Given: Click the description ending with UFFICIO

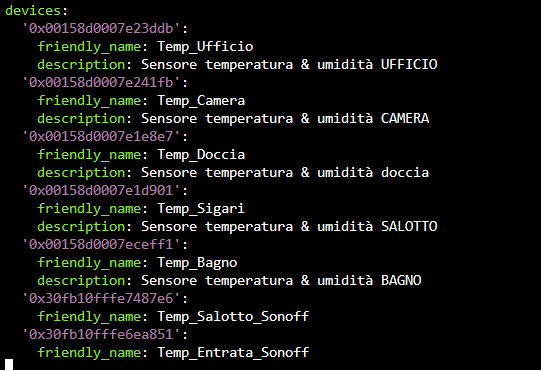Looking at the screenshot, I should [x=289, y=64].
